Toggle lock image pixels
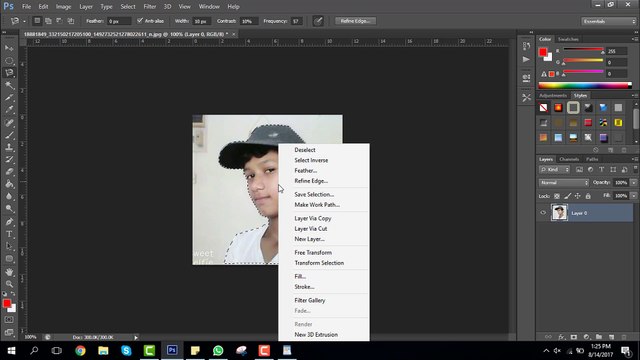 click(567, 196)
